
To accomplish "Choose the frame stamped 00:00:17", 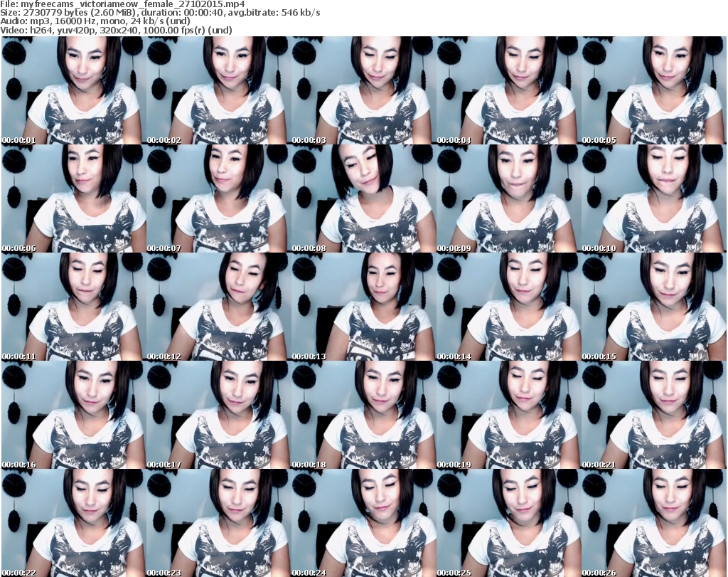I will coord(219,415).
